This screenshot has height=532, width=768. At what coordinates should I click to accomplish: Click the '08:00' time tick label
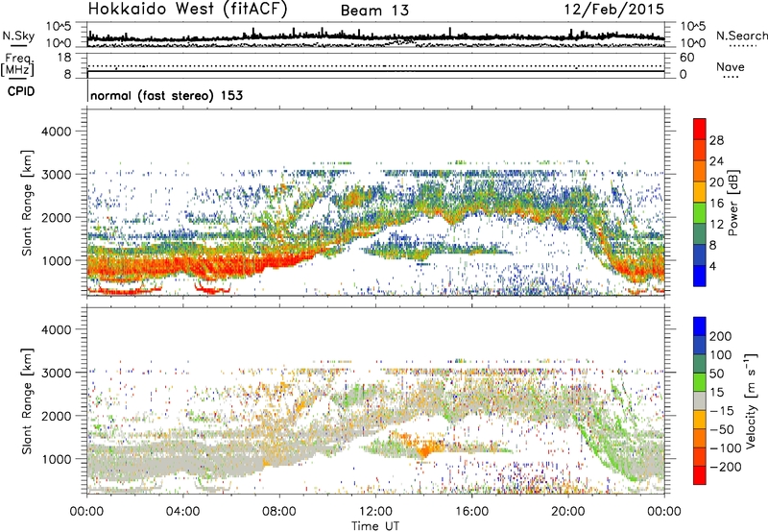tap(279, 512)
